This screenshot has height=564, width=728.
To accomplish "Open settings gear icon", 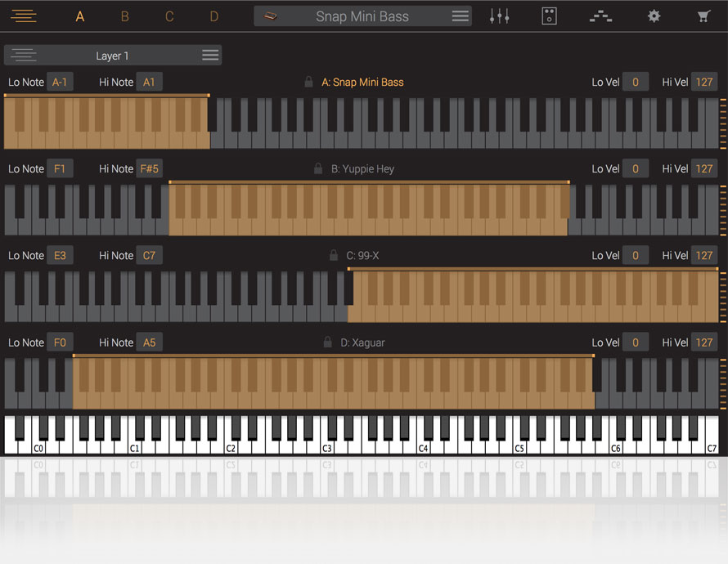I will pyautogui.click(x=654, y=16).
